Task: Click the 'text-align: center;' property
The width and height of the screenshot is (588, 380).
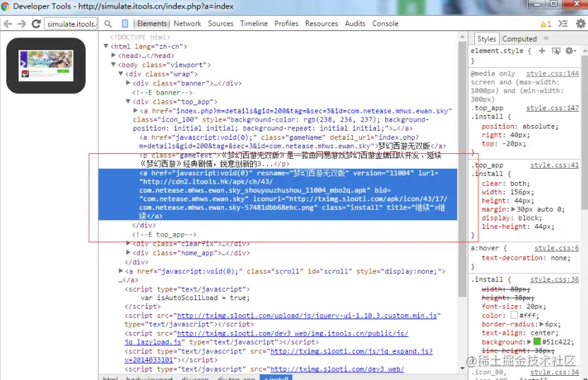Action: (519, 333)
